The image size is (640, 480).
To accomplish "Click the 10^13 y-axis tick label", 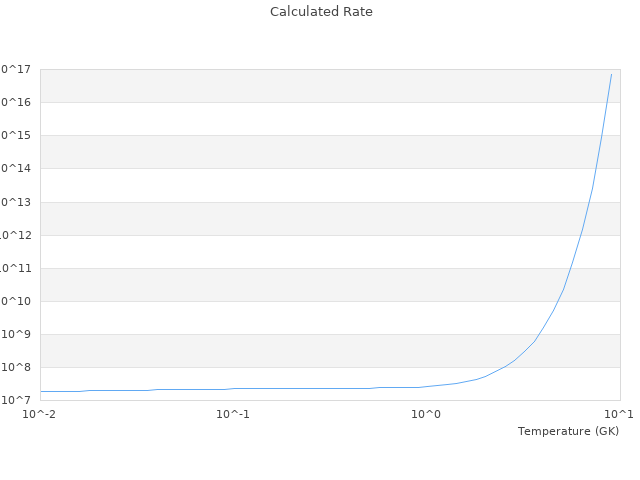I will click(16, 202).
